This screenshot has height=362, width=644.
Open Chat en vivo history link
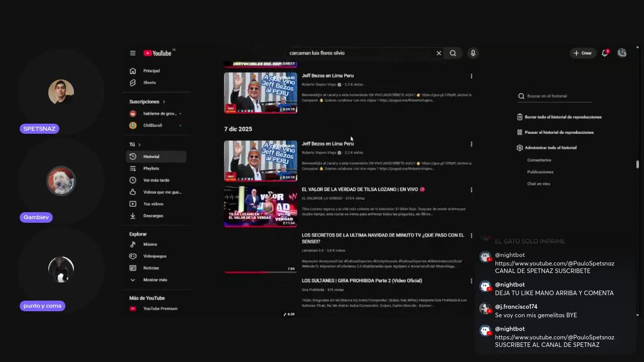pos(539,184)
